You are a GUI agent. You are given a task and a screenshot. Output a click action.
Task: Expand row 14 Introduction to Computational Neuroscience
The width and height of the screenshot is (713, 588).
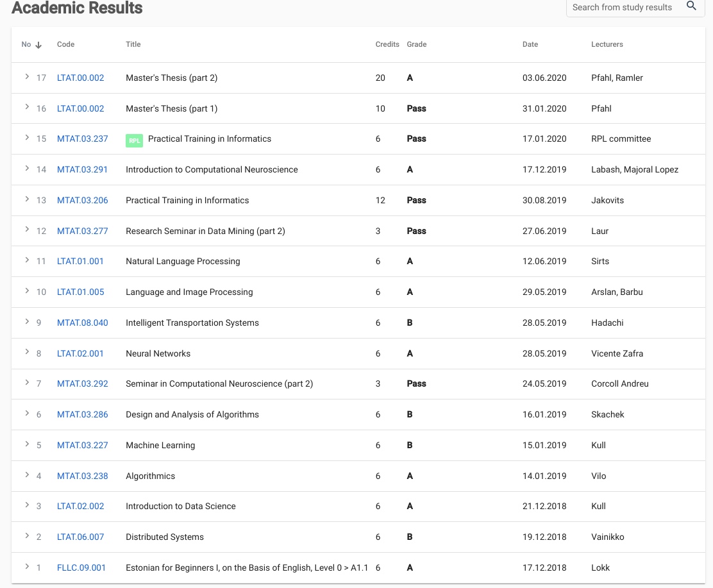pyautogui.click(x=27, y=169)
